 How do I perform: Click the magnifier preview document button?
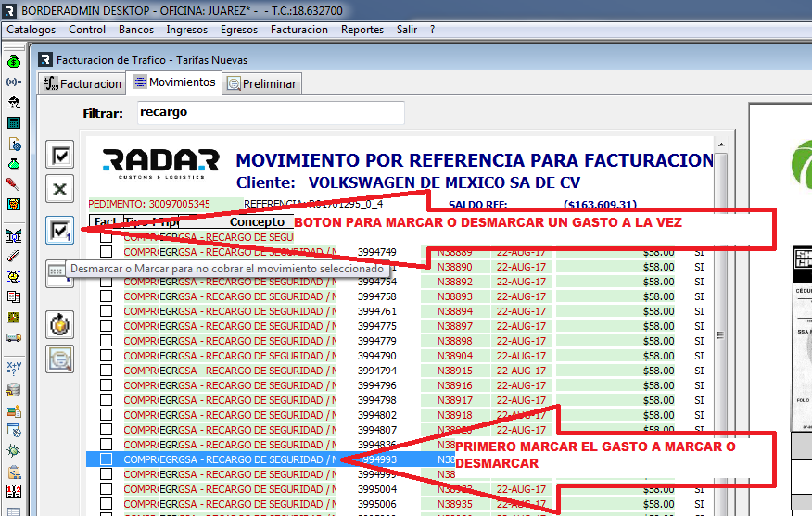59,359
